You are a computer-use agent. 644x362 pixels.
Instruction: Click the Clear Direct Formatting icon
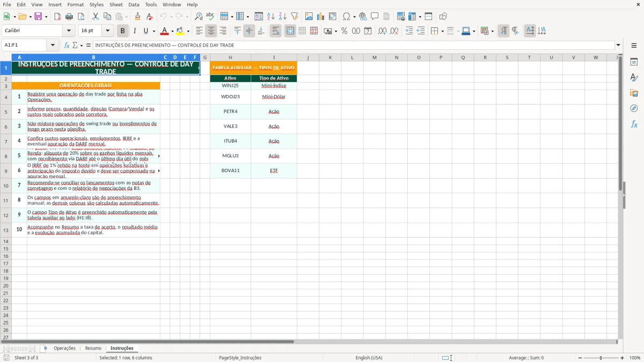(149, 17)
